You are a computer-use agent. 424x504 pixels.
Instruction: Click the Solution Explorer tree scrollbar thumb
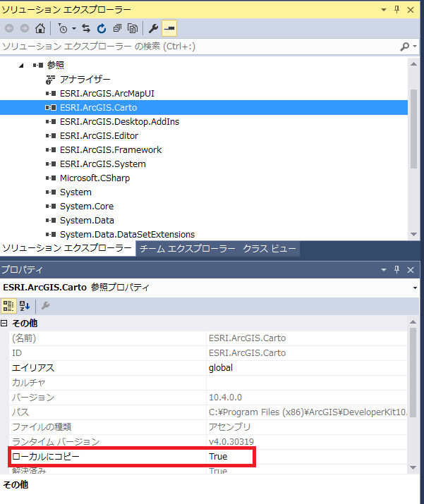pos(413,129)
